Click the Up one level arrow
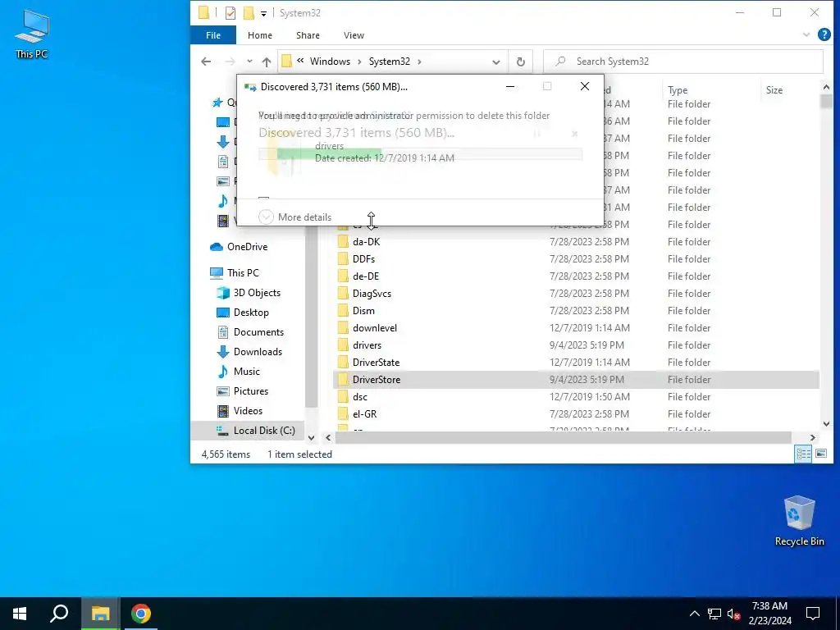 click(267, 62)
